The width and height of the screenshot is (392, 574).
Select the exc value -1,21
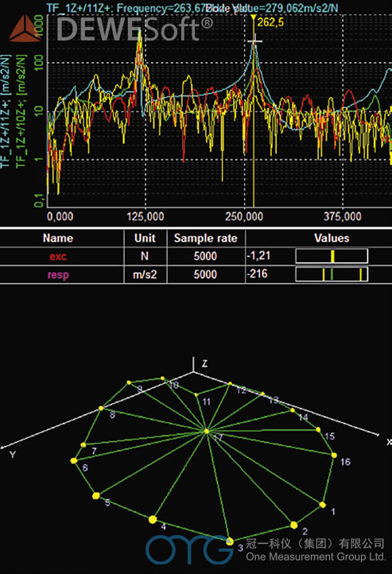click(x=258, y=255)
